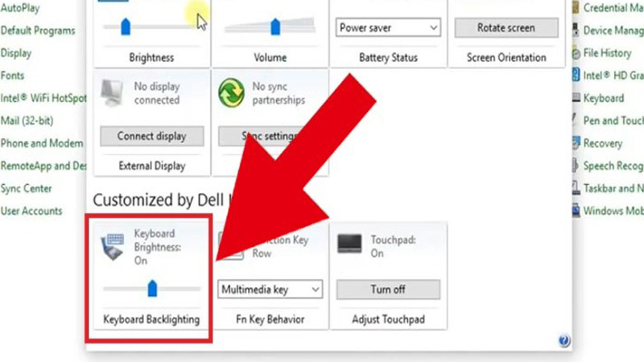Turn off the touchpad with the Turn off button
Viewport: 644px width, 362px height.
tap(388, 290)
